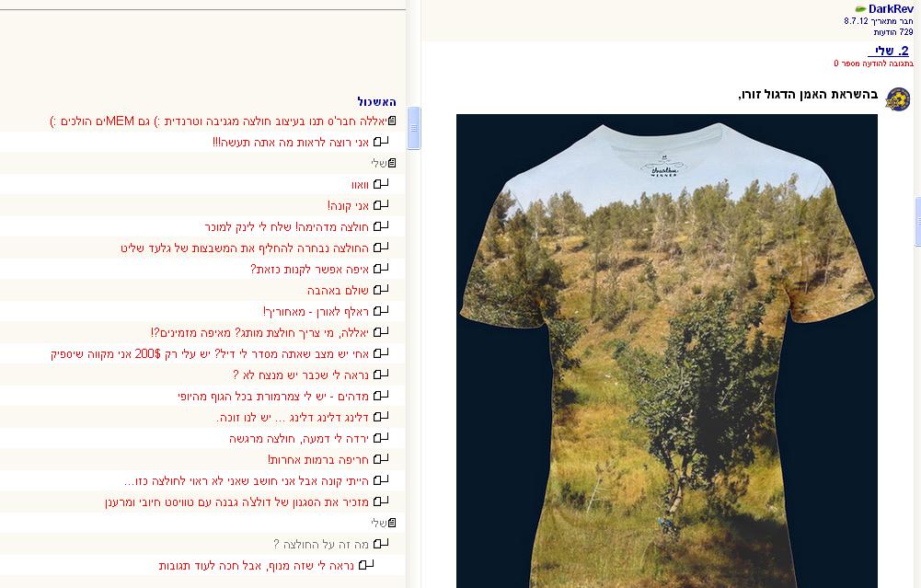The width and height of the screenshot is (921, 588).
Task: Click the page icon beside the last 'שלי' entry
Action: [392, 523]
